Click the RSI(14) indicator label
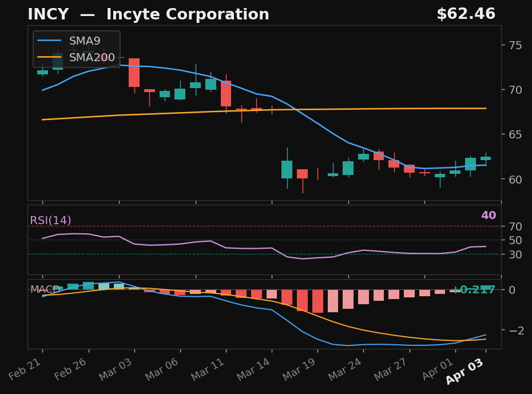Screen dimensions: 532x394 pyautogui.click(x=50, y=220)
